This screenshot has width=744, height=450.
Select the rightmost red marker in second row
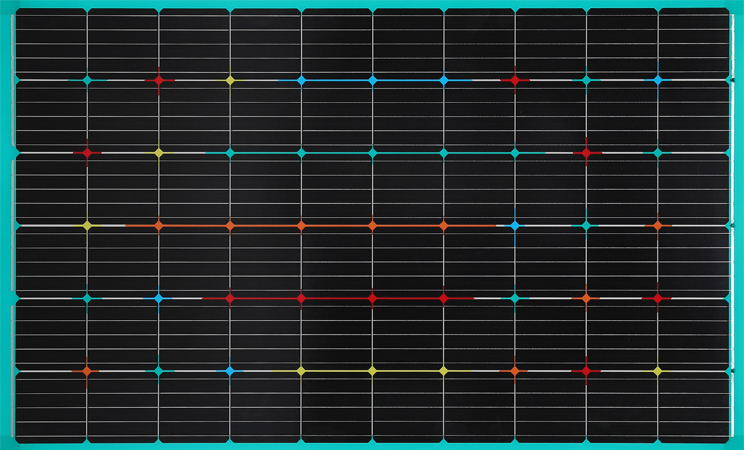click(586, 153)
